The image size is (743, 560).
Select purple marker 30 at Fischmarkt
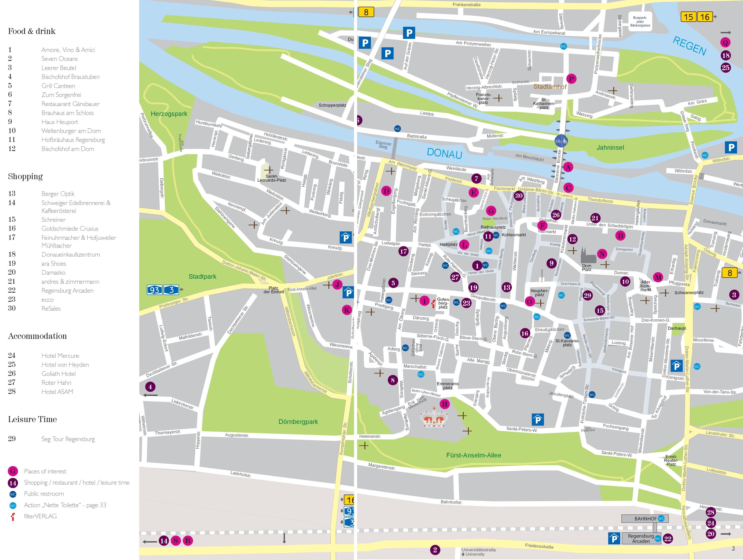(519, 196)
